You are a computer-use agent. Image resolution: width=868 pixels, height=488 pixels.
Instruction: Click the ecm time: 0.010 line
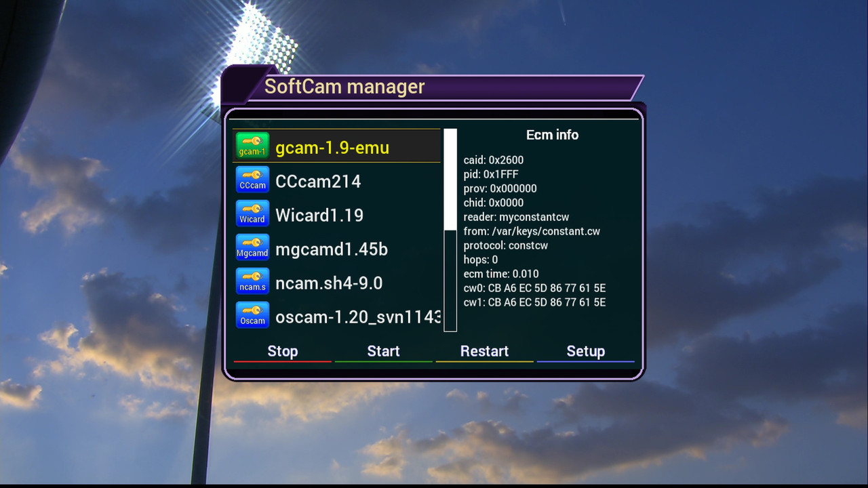(501, 274)
